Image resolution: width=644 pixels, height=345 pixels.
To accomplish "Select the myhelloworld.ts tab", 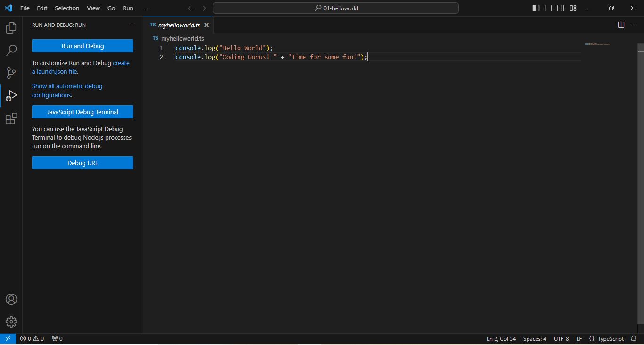I will (x=178, y=25).
